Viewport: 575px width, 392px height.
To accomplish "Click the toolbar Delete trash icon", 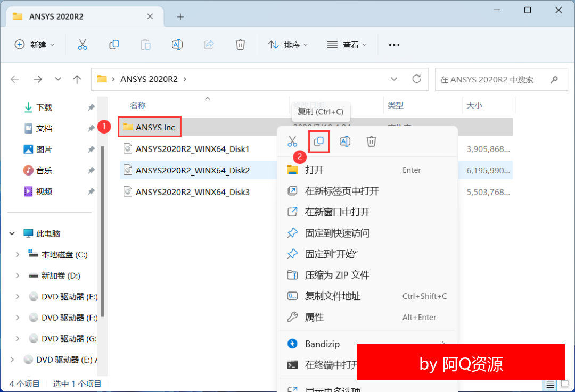I will tap(240, 45).
